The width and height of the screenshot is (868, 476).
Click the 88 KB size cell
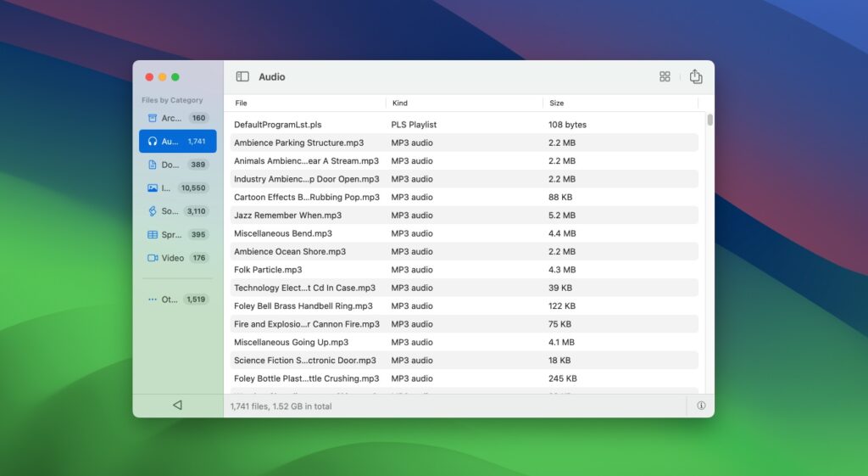pos(560,197)
